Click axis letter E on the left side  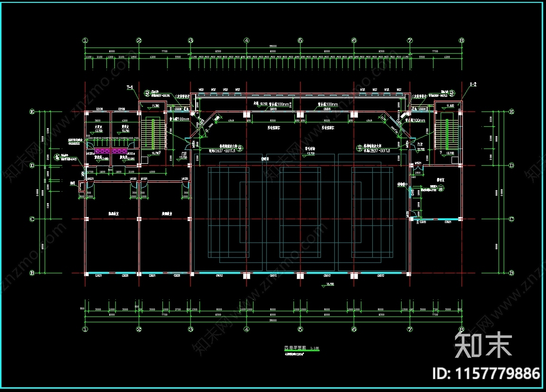coord(32,112)
